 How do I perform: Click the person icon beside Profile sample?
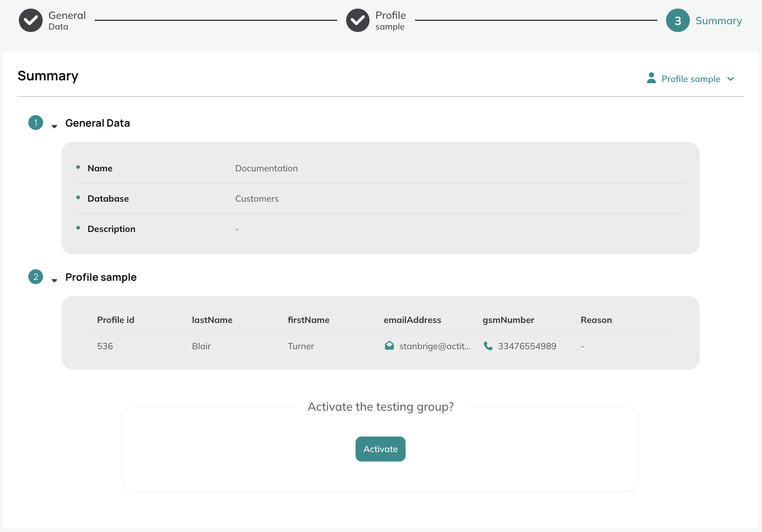click(x=651, y=78)
